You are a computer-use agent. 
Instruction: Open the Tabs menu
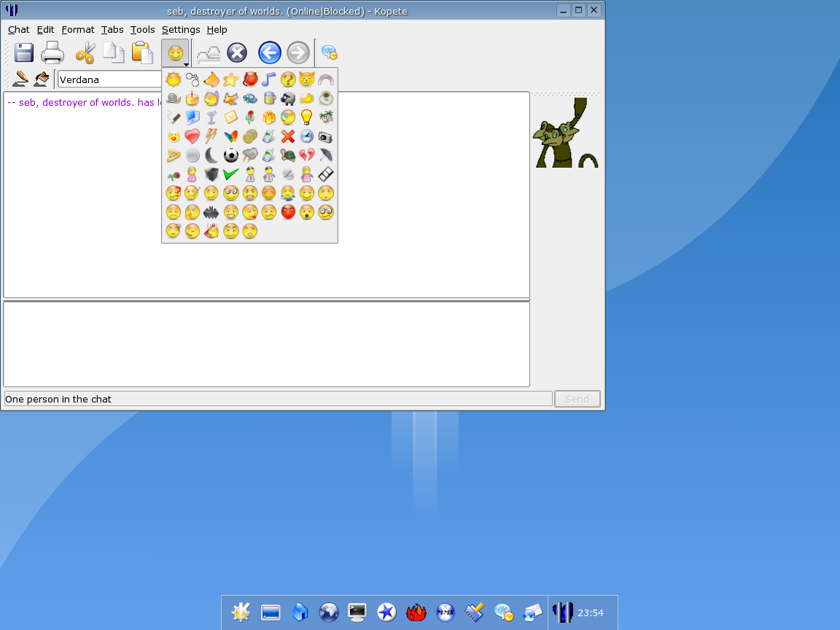pyautogui.click(x=112, y=29)
